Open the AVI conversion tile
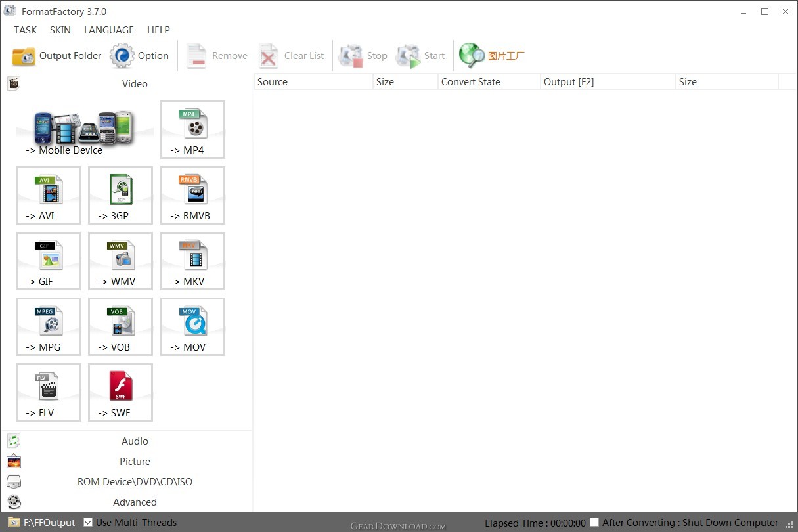This screenshot has height=532, width=798. [x=48, y=195]
